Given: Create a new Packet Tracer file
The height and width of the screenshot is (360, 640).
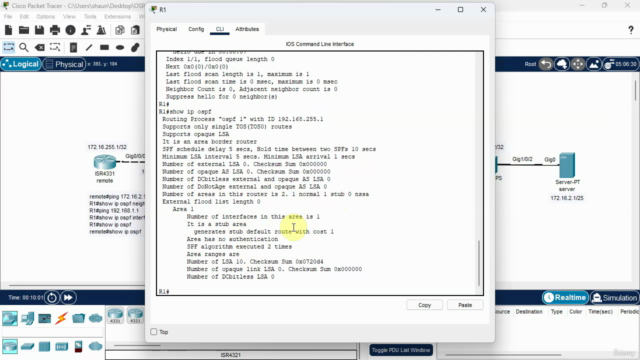Looking at the screenshot, I should (9, 30).
